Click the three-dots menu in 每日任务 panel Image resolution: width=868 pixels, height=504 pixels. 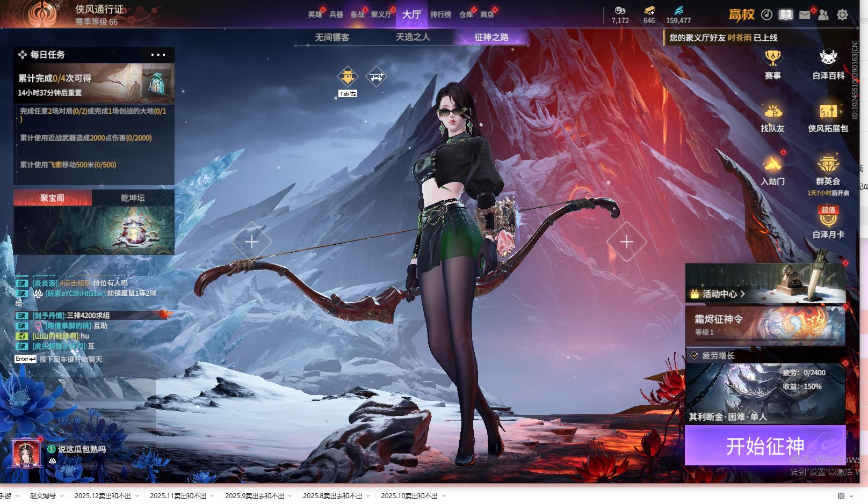pos(158,55)
